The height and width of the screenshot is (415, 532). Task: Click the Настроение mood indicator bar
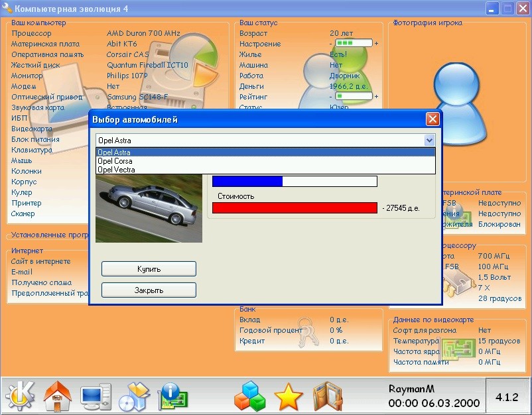354,44
